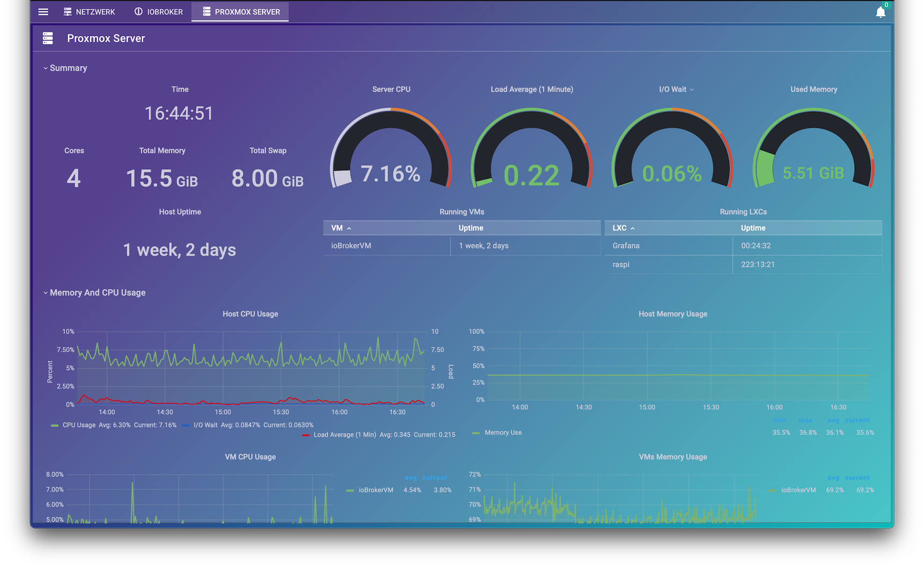Click the VMs Memory Usage panel title
Screen dimensions: 924x568
point(673,457)
